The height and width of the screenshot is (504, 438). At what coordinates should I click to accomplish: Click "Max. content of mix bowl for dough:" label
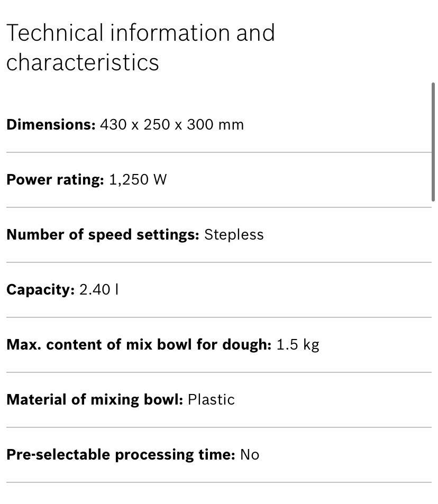coord(139,345)
